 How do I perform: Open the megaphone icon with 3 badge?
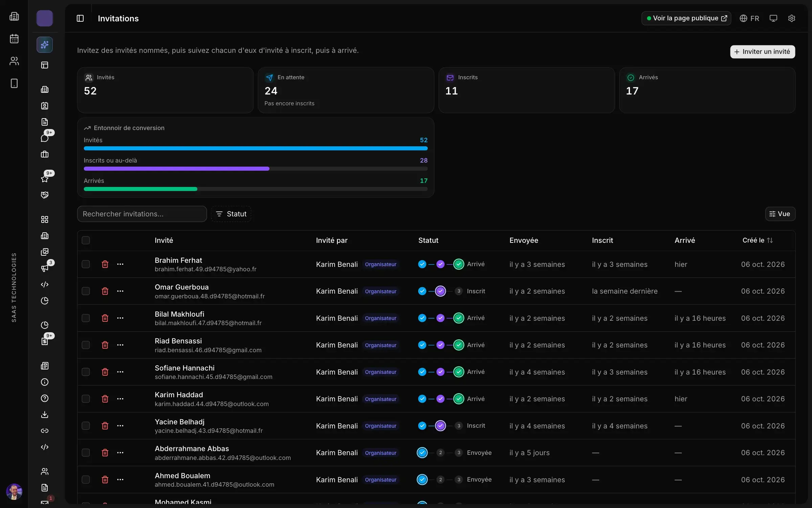[x=45, y=268]
